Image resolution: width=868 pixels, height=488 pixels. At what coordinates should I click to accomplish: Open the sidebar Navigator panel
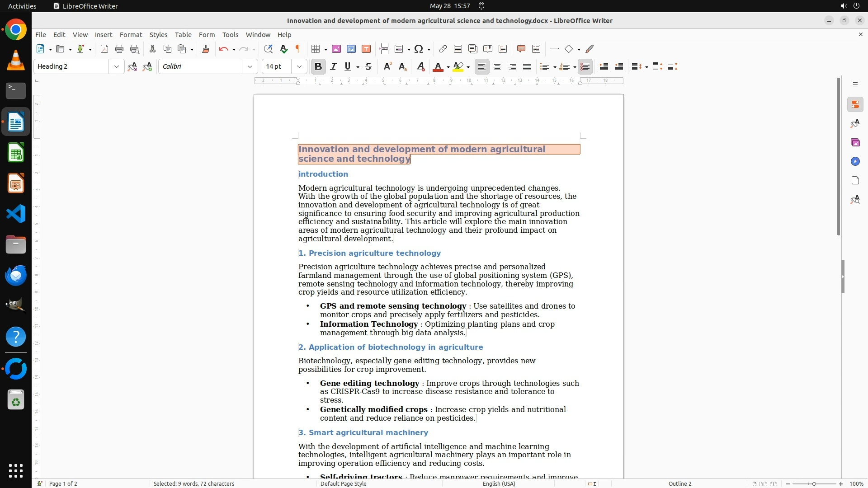click(855, 162)
